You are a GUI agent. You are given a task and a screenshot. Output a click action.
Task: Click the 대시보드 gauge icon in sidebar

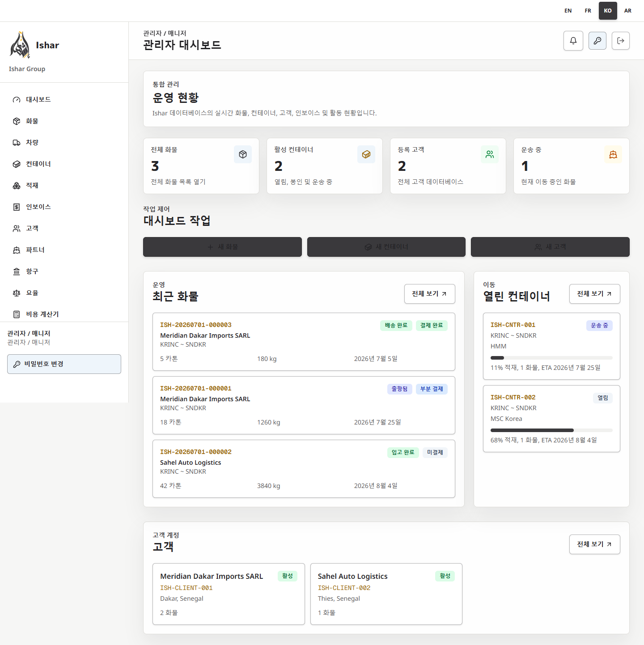pyautogui.click(x=17, y=100)
